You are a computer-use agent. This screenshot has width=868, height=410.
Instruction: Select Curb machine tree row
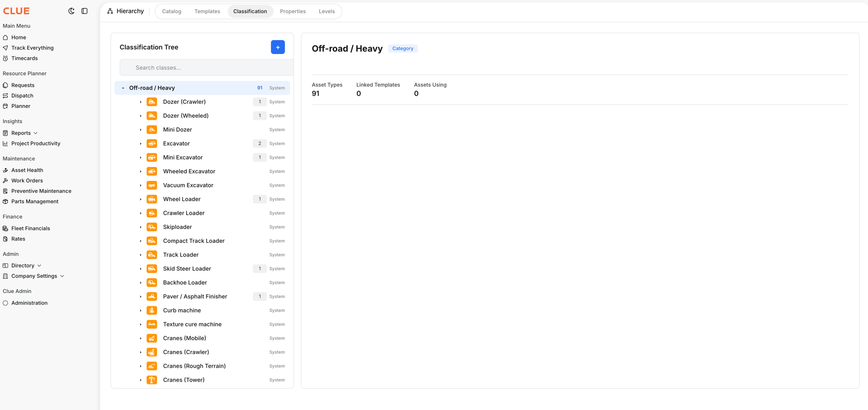click(x=202, y=310)
